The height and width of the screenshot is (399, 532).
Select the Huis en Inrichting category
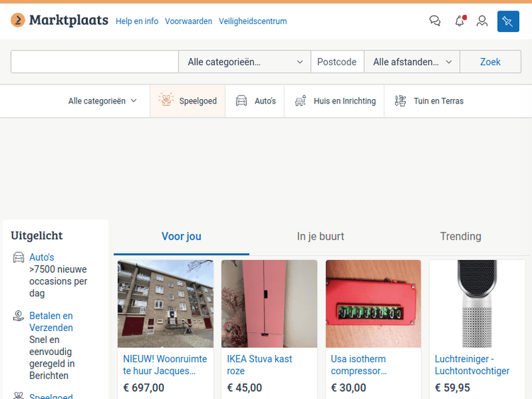335,101
